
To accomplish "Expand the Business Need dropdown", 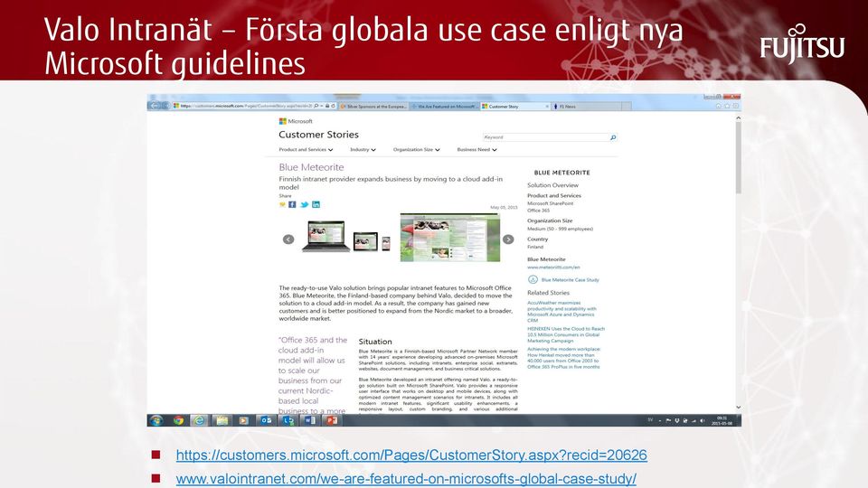I will coord(476,149).
